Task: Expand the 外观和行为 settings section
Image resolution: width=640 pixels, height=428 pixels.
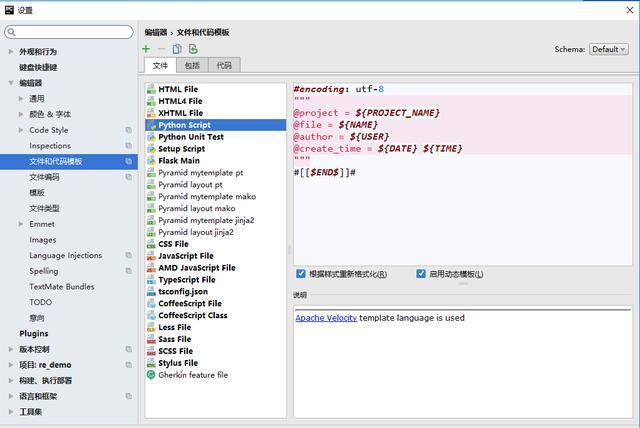Action: (11, 52)
